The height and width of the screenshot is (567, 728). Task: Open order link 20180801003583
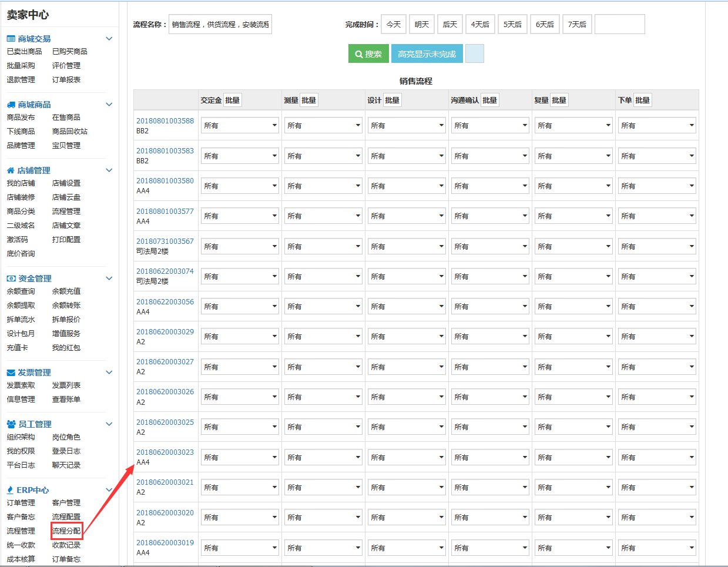point(165,151)
